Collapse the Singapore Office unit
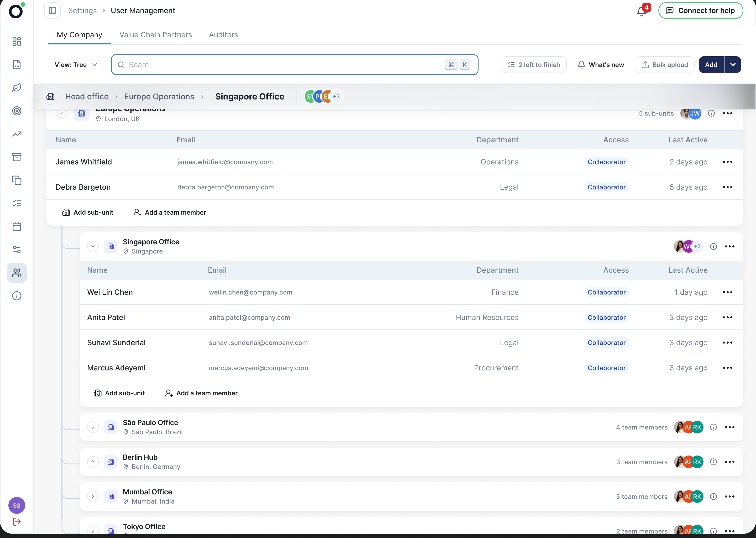The width and height of the screenshot is (756, 538). click(x=93, y=246)
